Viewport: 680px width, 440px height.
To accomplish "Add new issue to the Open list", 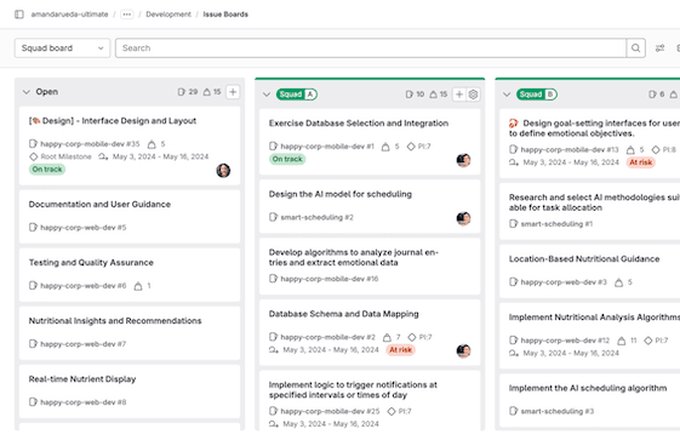I will (x=233, y=92).
